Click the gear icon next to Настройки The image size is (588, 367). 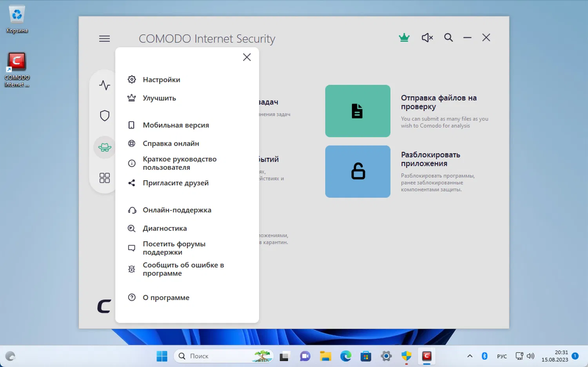(x=132, y=80)
